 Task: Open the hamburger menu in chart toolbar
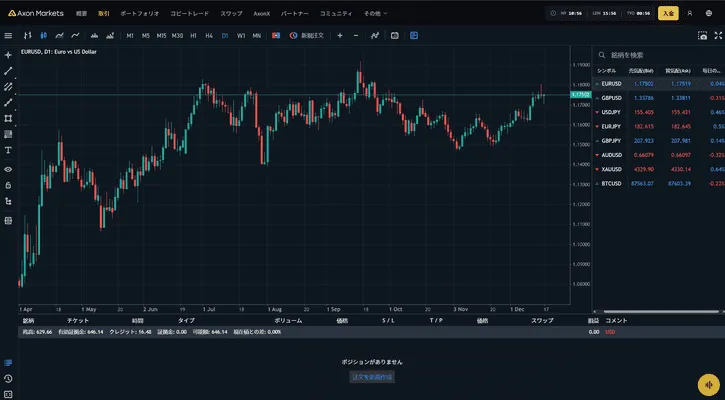[8, 35]
